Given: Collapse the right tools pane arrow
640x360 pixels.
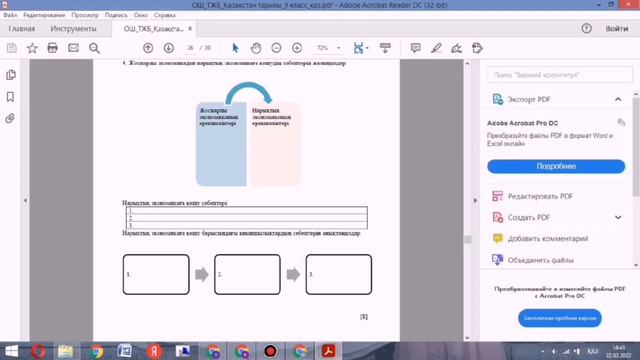Looking at the screenshot, I should (x=475, y=200).
